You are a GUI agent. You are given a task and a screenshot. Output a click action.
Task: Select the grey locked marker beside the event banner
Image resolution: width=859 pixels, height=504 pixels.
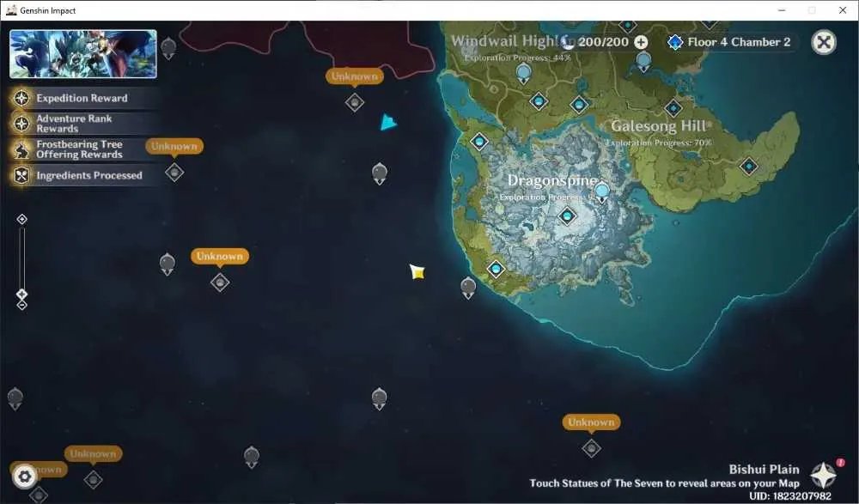tap(168, 49)
